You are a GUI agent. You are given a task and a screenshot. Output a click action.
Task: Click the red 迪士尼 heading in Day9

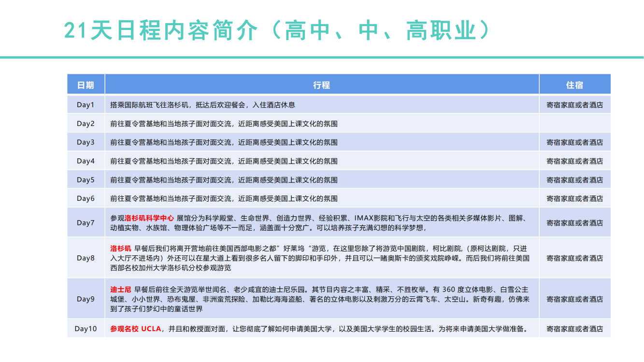coord(121,290)
